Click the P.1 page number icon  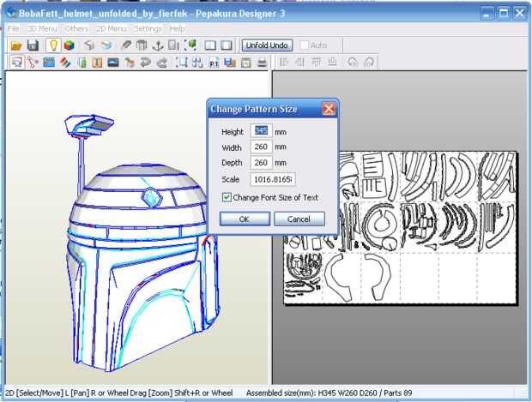[x=214, y=63]
